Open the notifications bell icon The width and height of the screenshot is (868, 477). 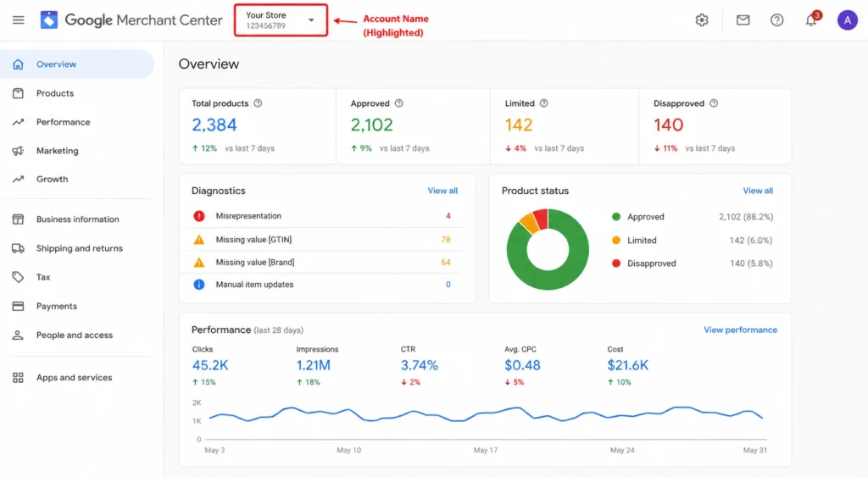(x=811, y=20)
